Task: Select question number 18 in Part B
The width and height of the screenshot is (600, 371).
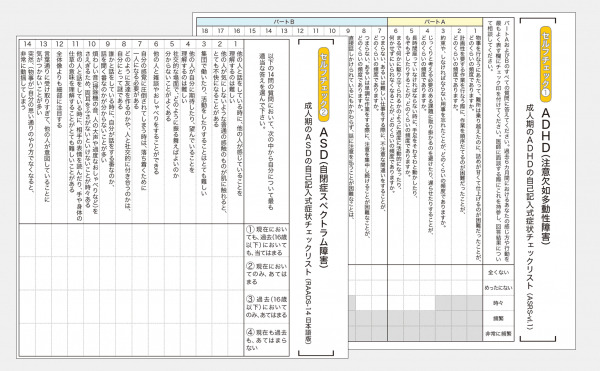Action: [x=205, y=31]
